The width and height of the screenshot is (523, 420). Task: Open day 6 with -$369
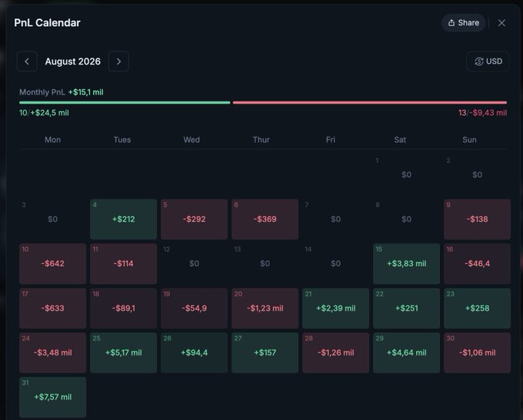pyautogui.click(x=265, y=219)
